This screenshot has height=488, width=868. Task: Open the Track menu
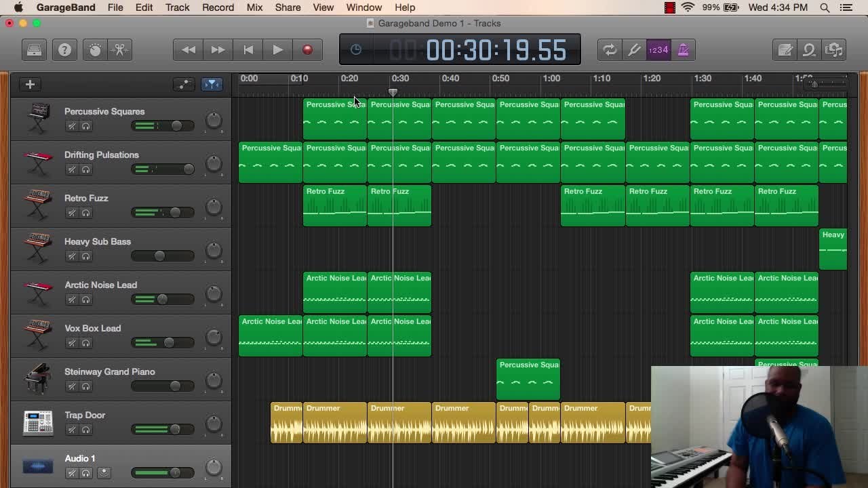click(x=177, y=7)
